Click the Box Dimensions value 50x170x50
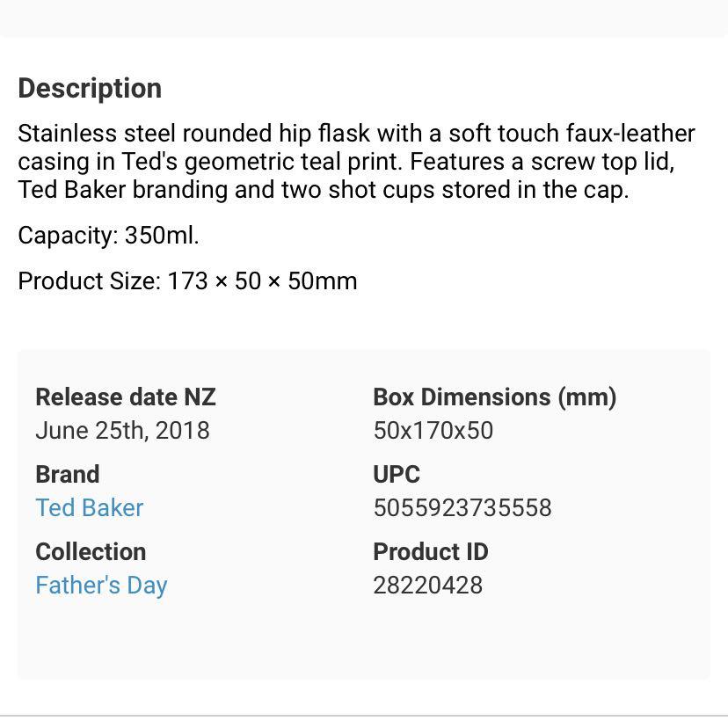Image resolution: width=728 pixels, height=728 pixels. click(433, 431)
